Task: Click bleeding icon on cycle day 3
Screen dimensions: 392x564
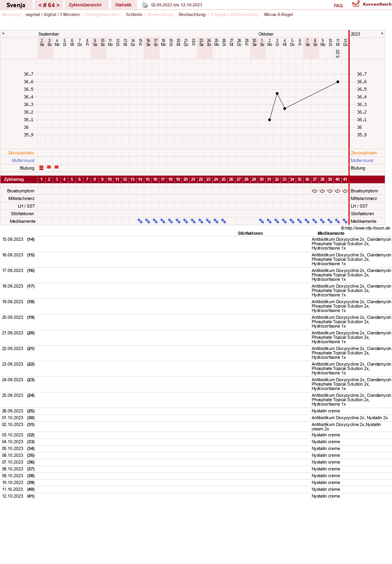Action: [56, 167]
